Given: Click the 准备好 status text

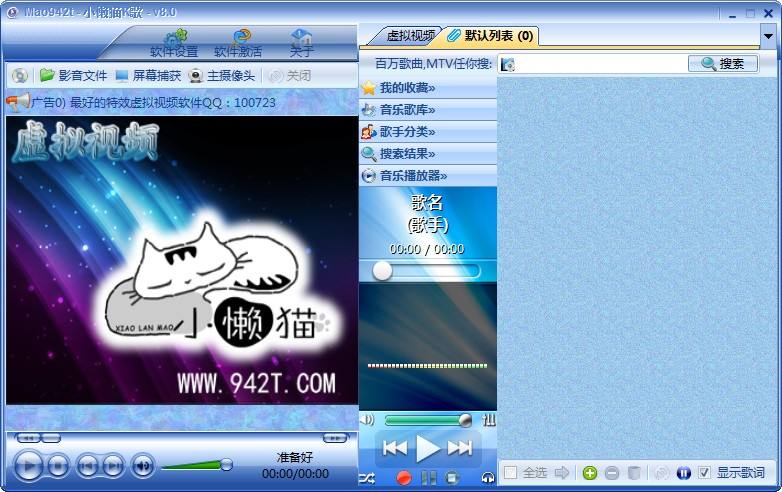Looking at the screenshot, I should tap(295, 458).
